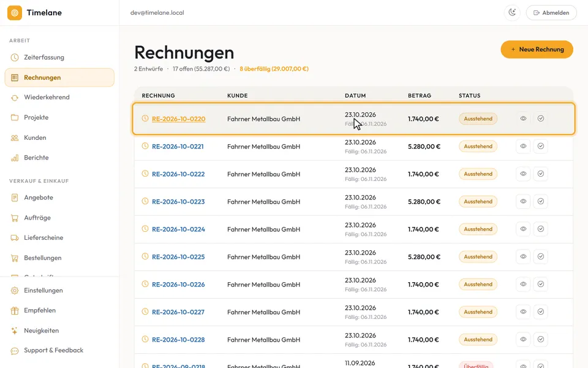The image size is (588, 368).
Task: Open Bestellungen in the sidebar
Action: 59,258
